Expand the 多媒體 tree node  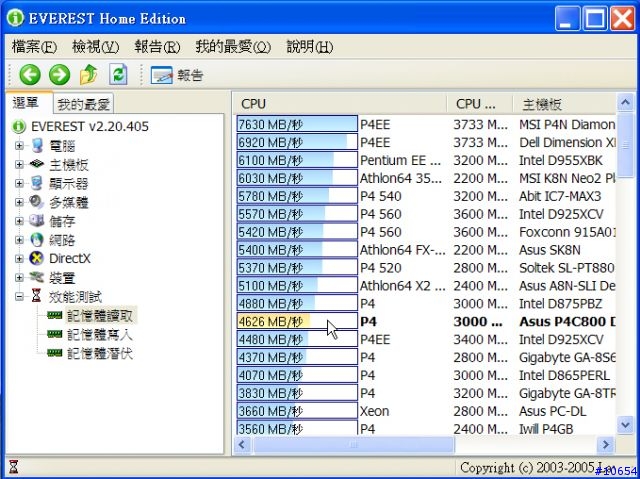pyautogui.click(x=19, y=202)
